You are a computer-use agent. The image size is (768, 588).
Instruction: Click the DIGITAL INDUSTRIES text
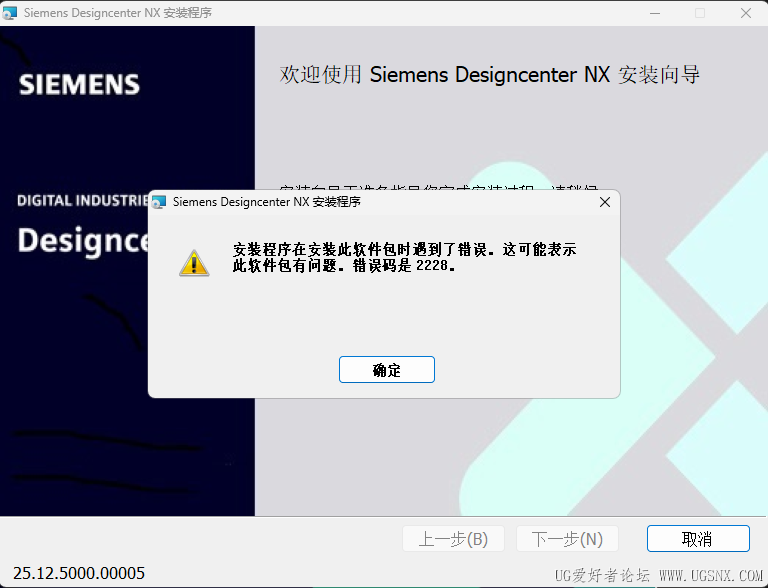click(83, 200)
